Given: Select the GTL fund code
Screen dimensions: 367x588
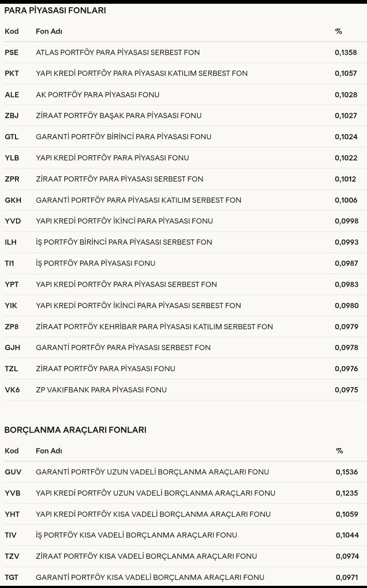Looking at the screenshot, I should point(12,137).
